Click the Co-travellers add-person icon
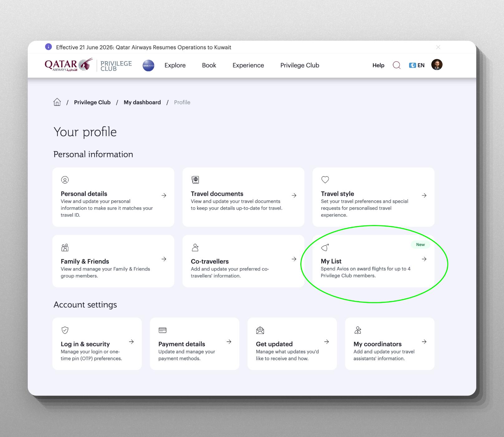The width and height of the screenshot is (504, 437). click(195, 248)
